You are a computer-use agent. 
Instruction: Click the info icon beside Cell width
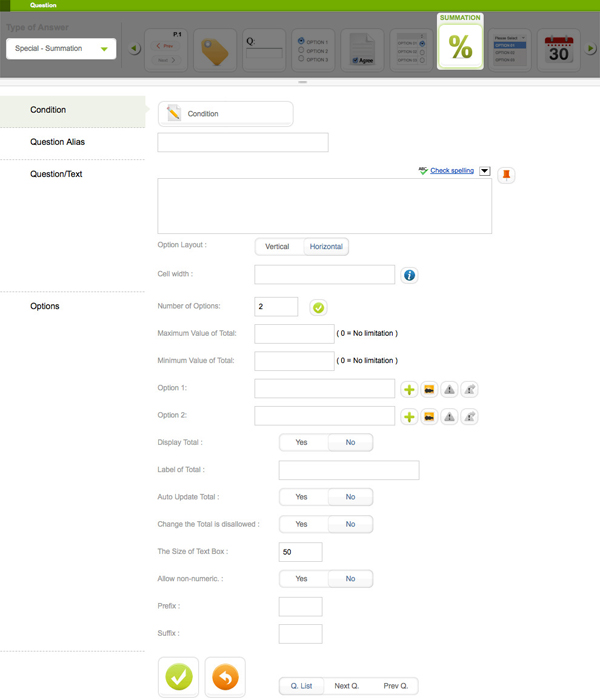tap(409, 275)
